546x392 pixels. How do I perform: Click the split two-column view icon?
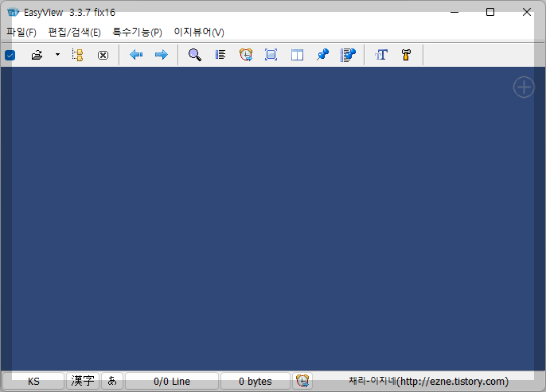297,55
